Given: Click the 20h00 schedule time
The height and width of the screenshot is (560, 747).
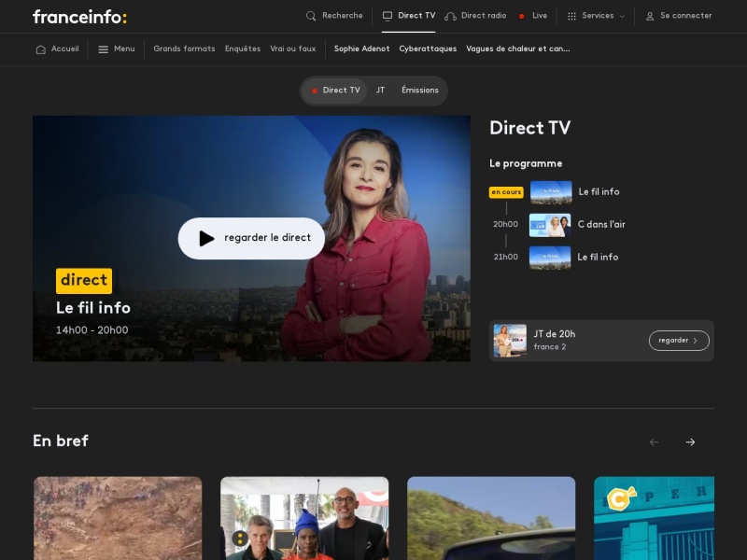Looking at the screenshot, I should [505, 224].
